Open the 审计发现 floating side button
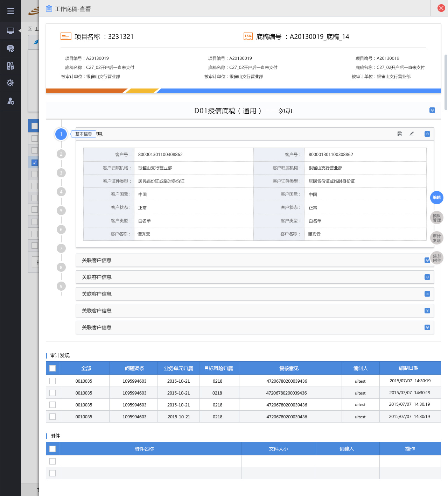Screen dimensions: 448x496 click(x=436, y=238)
